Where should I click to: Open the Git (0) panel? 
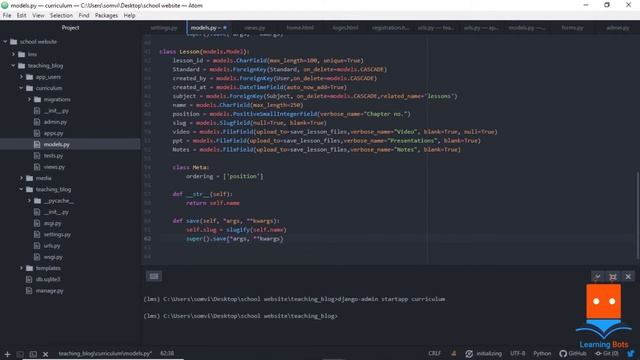[607, 353]
